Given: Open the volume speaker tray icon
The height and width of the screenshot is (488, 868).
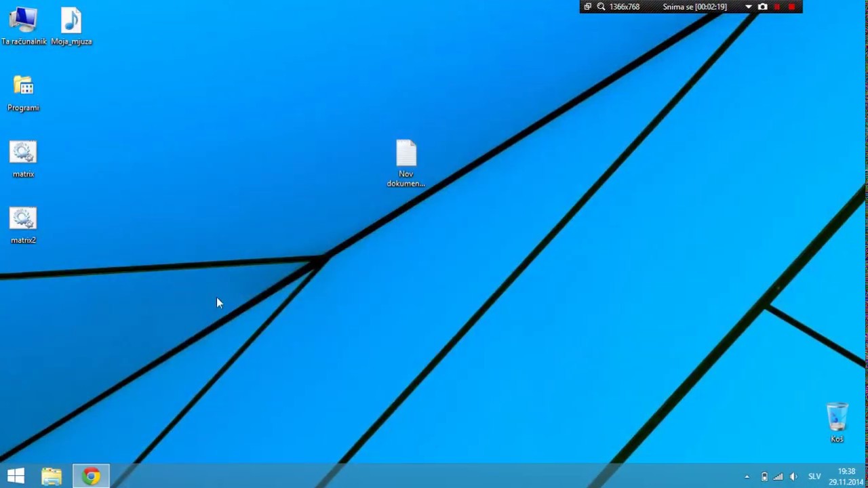Looking at the screenshot, I should [793, 477].
